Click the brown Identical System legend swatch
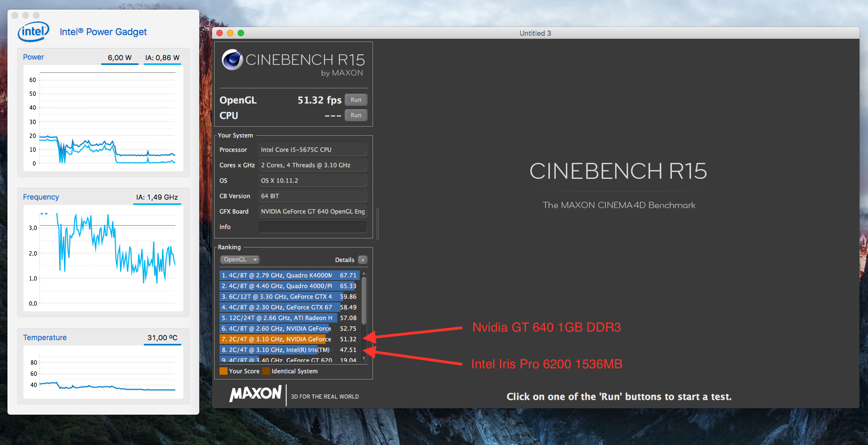This screenshot has height=445, width=868. (266, 371)
